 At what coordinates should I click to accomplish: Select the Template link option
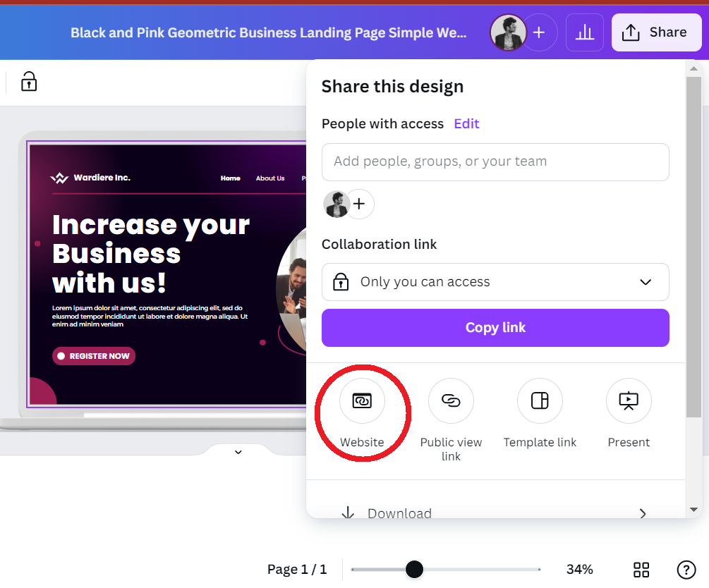(x=539, y=400)
